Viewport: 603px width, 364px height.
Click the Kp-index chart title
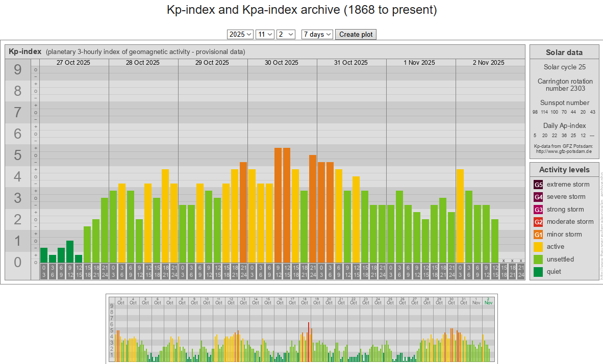pos(25,51)
